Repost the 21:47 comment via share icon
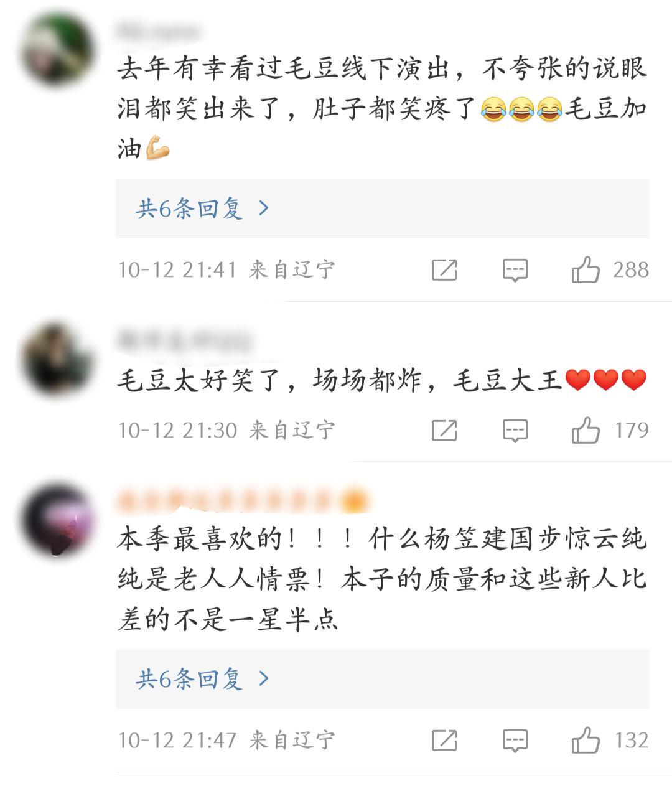 pyautogui.click(x=444, y=741)
